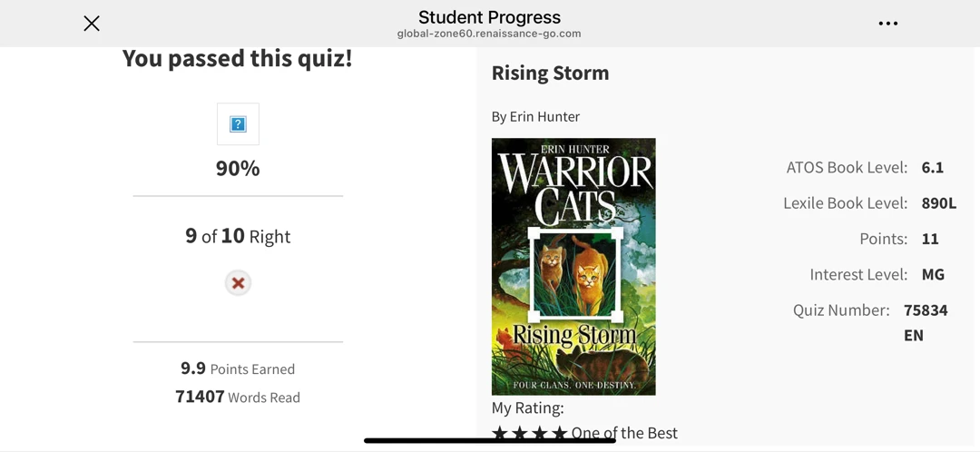This screenshot has height=452, width=980.
Task: Select the first star in My Rating
Action: [499, 433]
